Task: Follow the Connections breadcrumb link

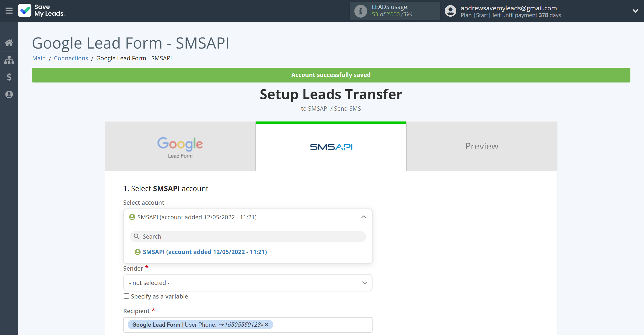Action: 71,58
